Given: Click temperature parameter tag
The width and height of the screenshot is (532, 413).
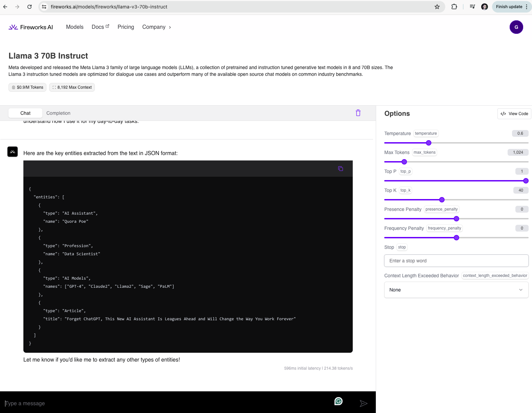Looking at the screenshot, I should click(x=426, y=133).
